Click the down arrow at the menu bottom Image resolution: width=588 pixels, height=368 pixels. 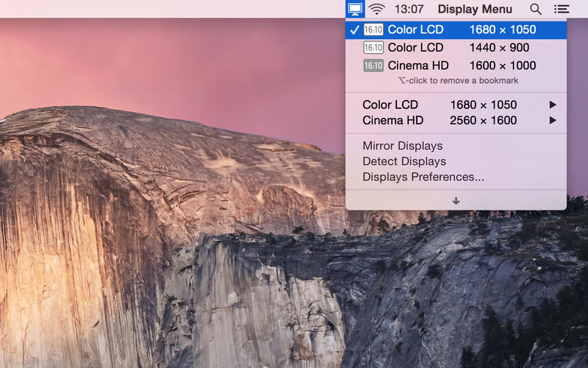(x=456, y=200)
